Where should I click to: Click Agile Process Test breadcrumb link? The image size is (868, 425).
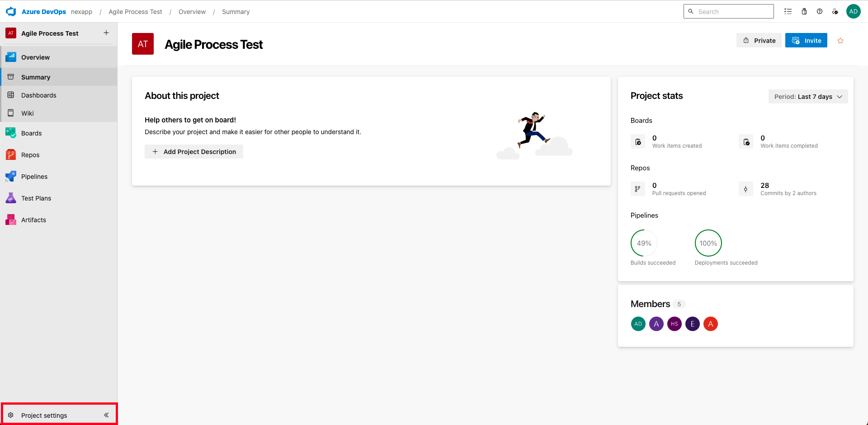click(x=135, y=12)
